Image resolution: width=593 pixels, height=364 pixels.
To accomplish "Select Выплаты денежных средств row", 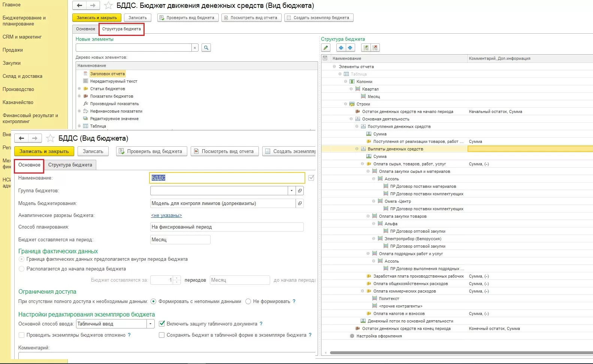I will pos(395,149).
